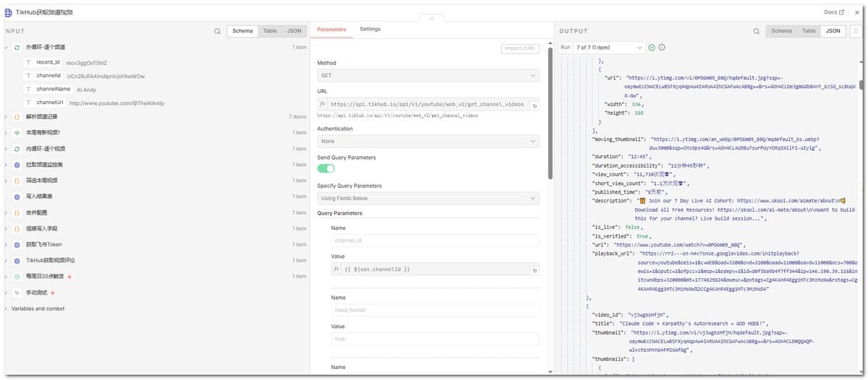The width and height of the screenshot is (868, 380).
Task: Select Table view in OUTPUT panel
Action: [x=809, y=31]
